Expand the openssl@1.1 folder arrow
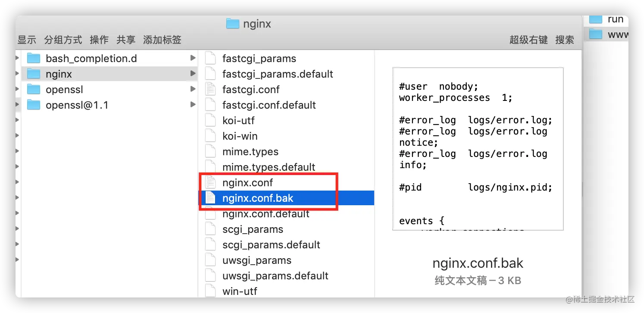Screen dimensions: 644x313 [x=193, y=105]
